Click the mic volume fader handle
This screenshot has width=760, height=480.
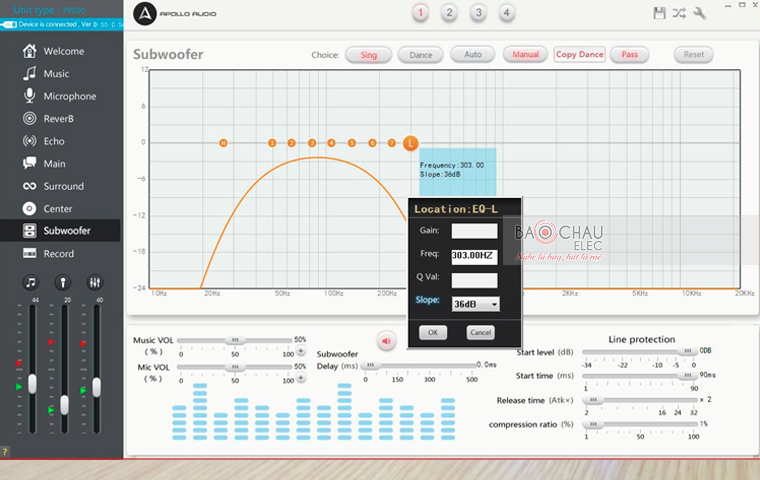pos(64,405)
